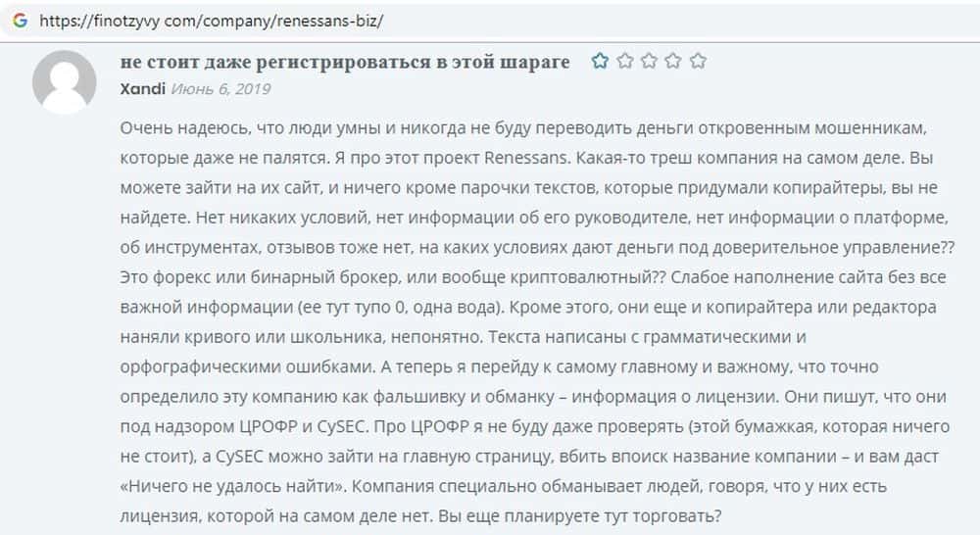Click the first filled rating star
The width and height of the screenshot is (980, 535).
(x=601, y=62)
